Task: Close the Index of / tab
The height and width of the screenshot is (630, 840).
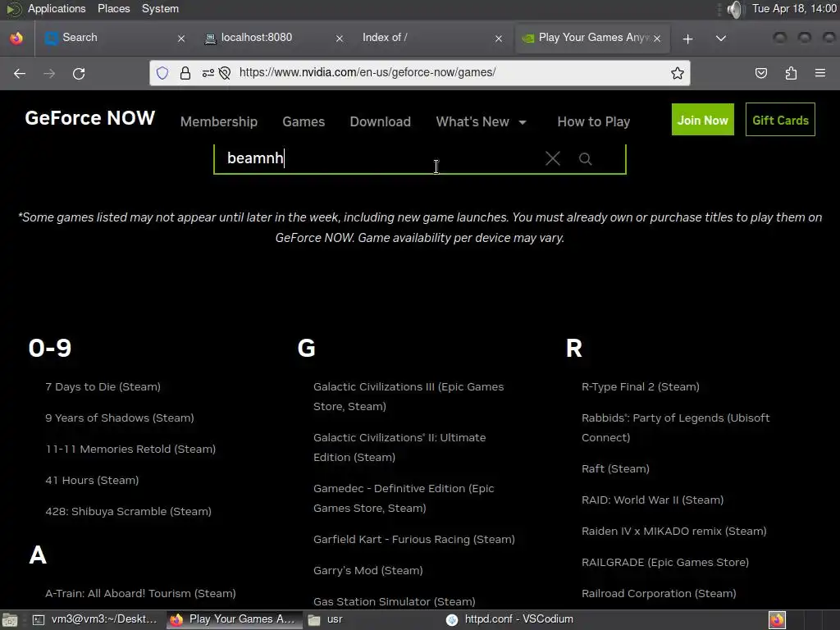Action: click(499, 39)
